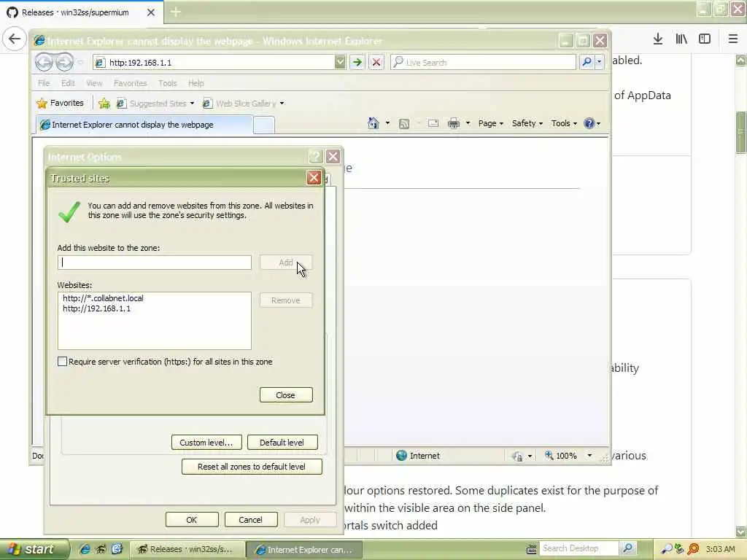Click the Search Desktop magnifier button

tap(628, 548)
